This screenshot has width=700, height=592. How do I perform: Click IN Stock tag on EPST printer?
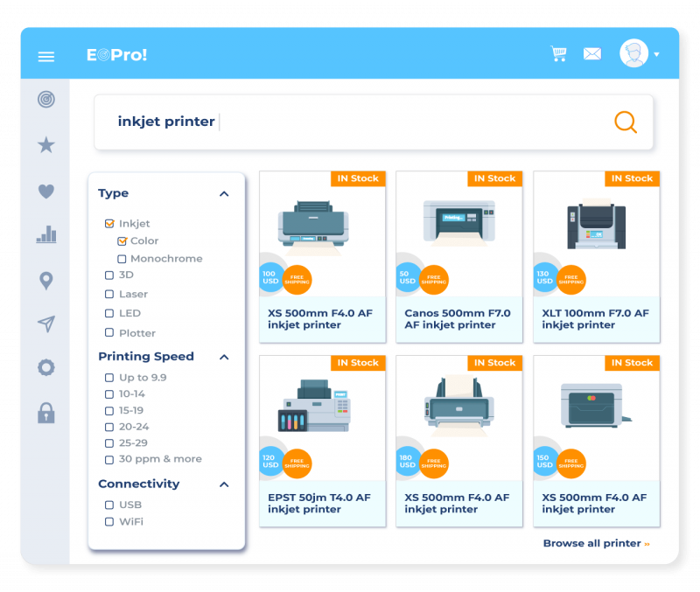coord(358,363)
